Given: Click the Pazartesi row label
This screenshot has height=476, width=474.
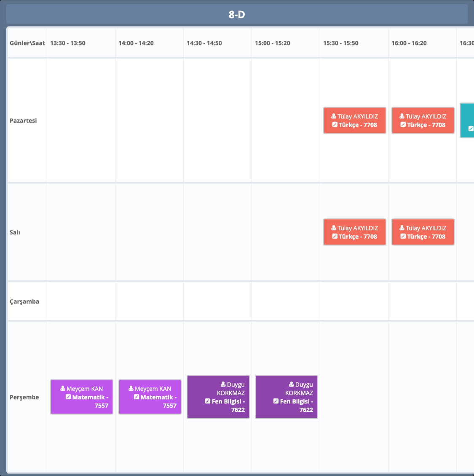Looking at the screenshot, I should point(23,121).
